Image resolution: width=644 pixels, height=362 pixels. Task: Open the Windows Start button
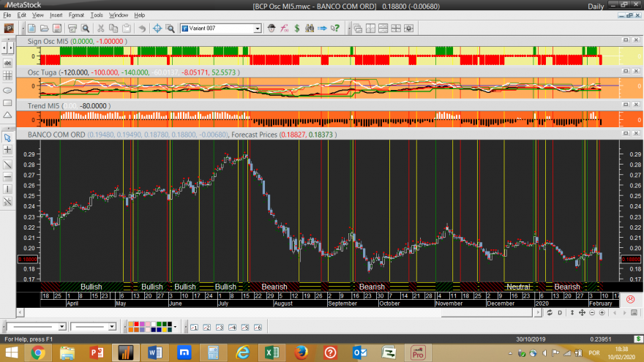(12, 353)
